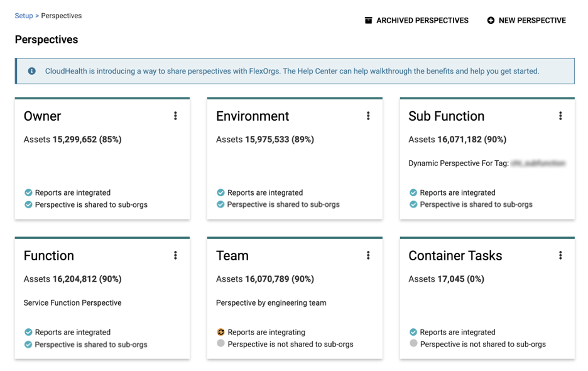Screen dimensions: 588x371
Task: Click the Team reports integrating sync icon
Action: click(x=220, y=332)
